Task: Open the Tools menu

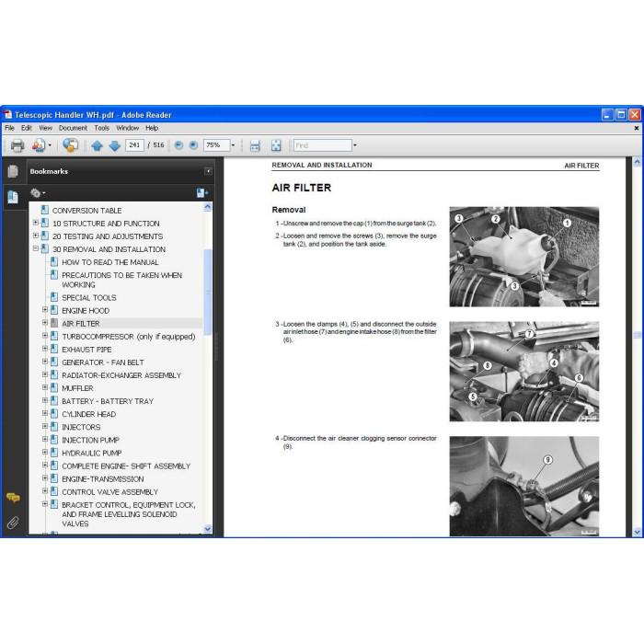Action: click(101, 128)
